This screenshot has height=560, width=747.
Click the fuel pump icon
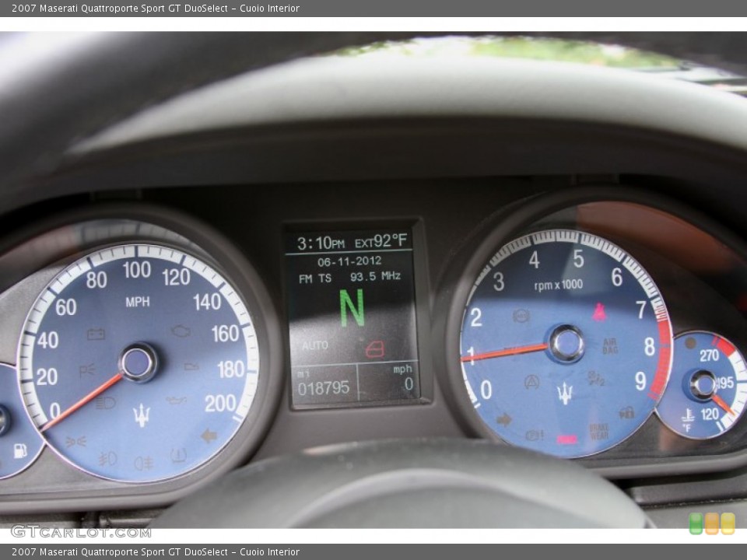tap(20, 450)
